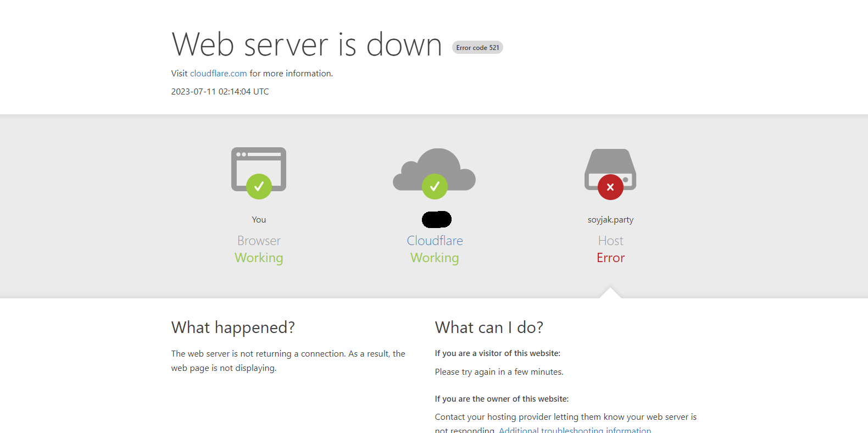868x433 pixels.
Task: Click the What happened? heading
Action: (x=233, y=327)
